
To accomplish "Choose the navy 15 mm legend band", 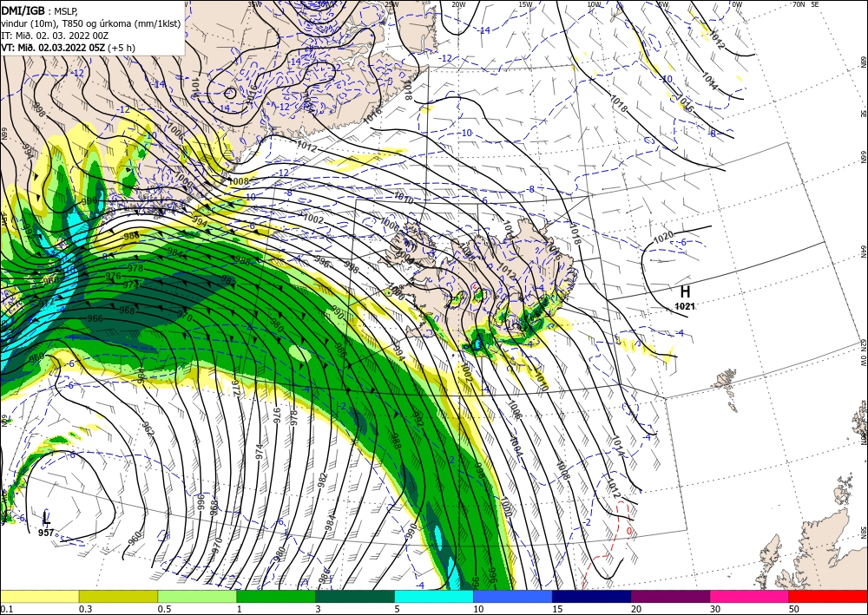I will pyautogui.click(x=592, y=596).
